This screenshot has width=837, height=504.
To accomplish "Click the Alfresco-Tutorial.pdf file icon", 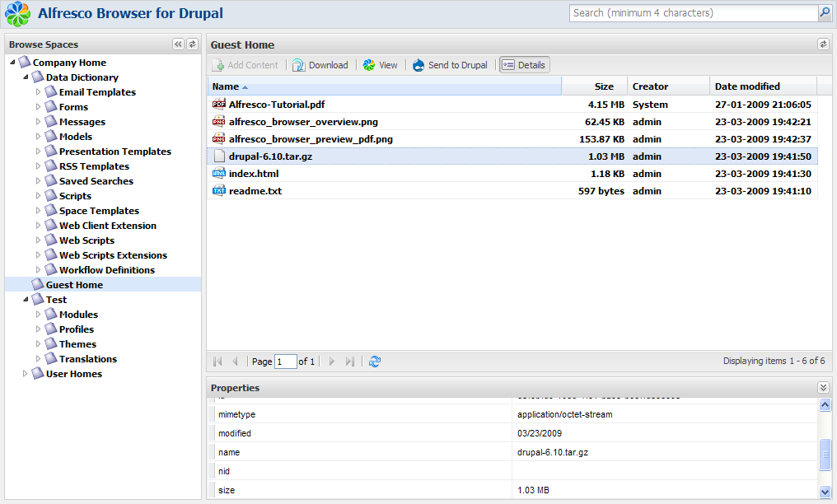I will coord(218,105).
